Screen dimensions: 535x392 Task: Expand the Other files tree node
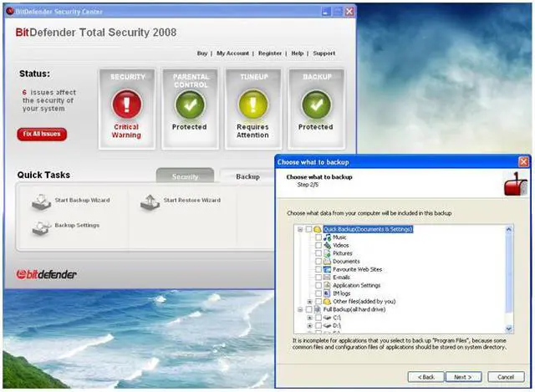coord(309,302)
